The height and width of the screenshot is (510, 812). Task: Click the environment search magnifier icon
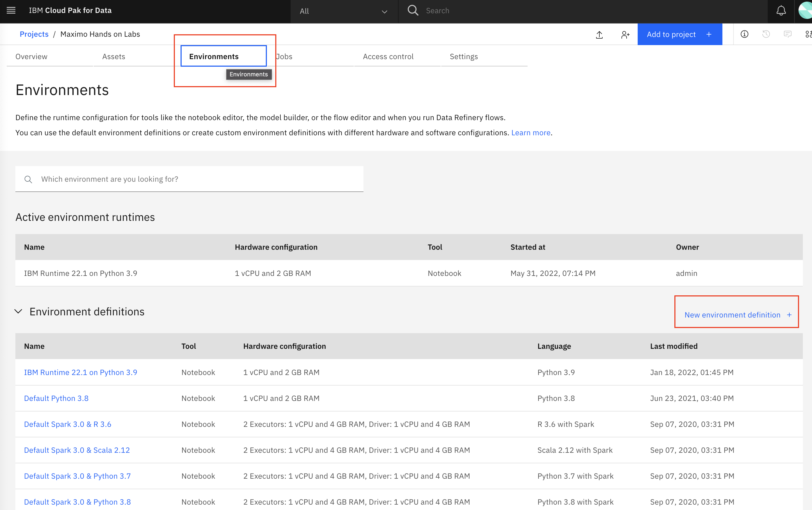28,180
